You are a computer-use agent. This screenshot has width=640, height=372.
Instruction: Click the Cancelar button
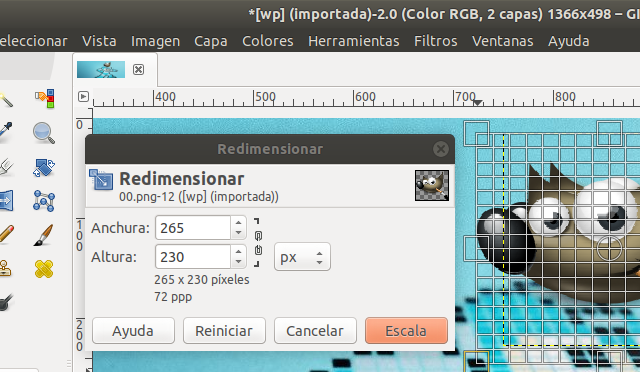(315, 330)
